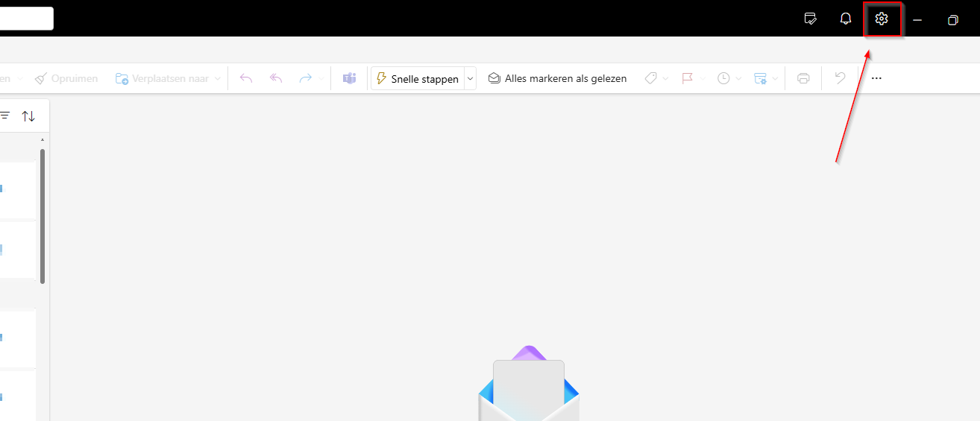Open the notifications bell
Screen dimensions: 980x421
coord(846,19)
